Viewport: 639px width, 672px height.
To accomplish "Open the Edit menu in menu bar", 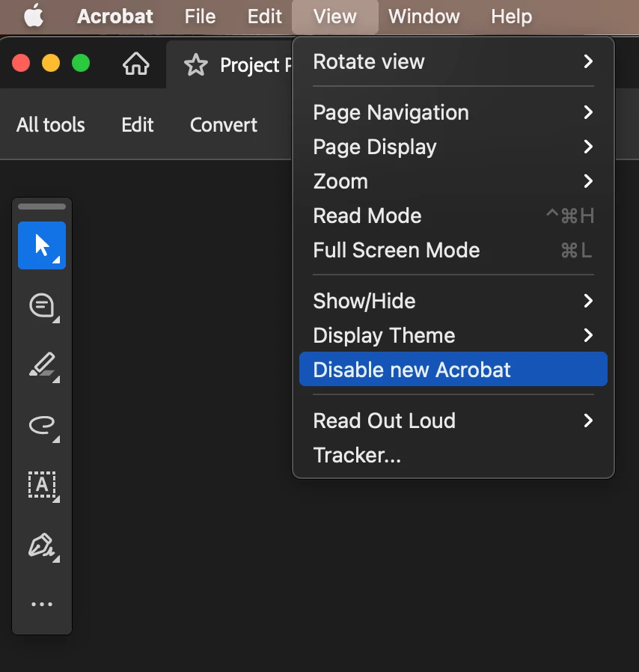I will tap(264, 16).
